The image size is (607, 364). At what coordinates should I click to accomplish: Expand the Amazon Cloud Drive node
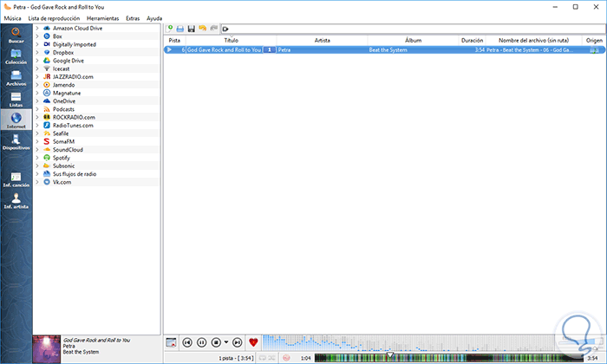[37, 29]
